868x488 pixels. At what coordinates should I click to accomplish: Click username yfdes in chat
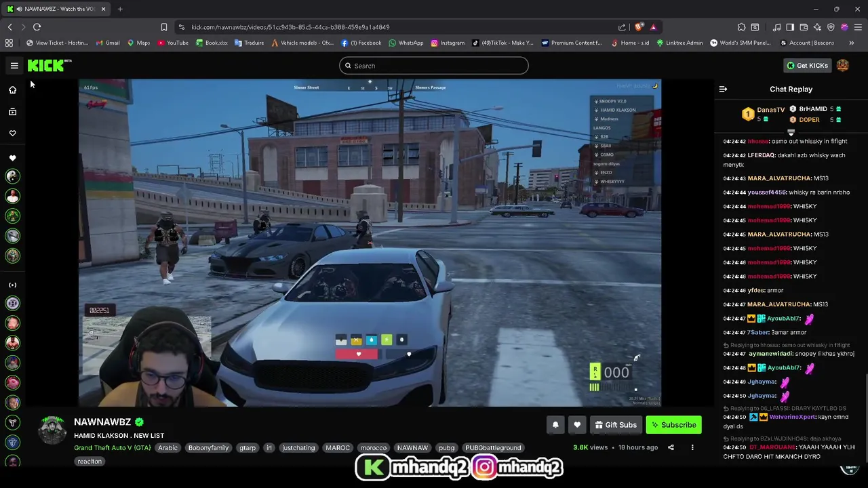[x=755, y=291]
